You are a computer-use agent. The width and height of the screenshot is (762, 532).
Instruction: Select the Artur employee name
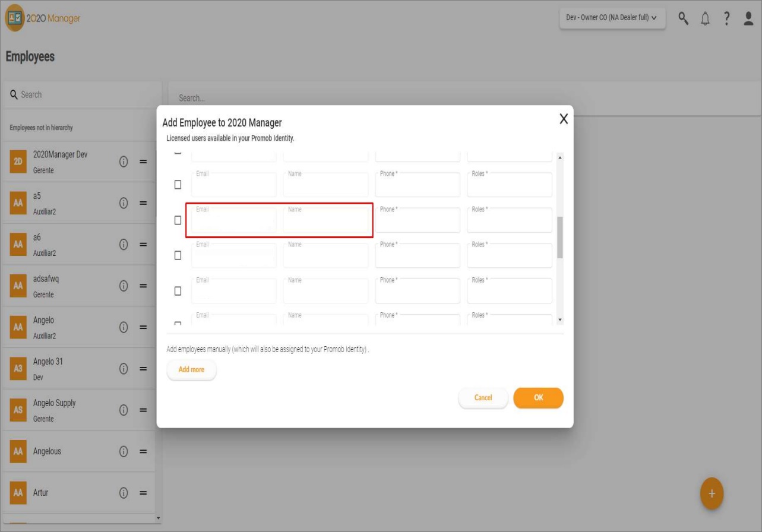[x=42, y=493]
